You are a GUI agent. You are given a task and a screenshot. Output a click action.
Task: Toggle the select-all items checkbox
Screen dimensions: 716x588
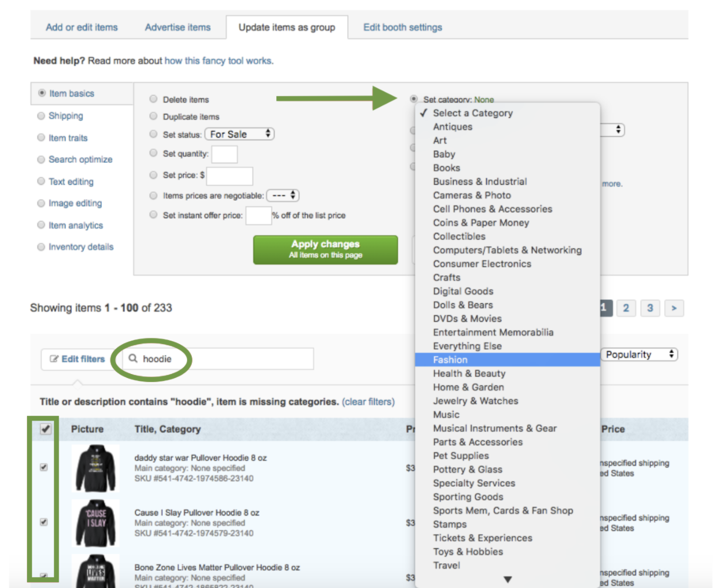pos(45,429)
